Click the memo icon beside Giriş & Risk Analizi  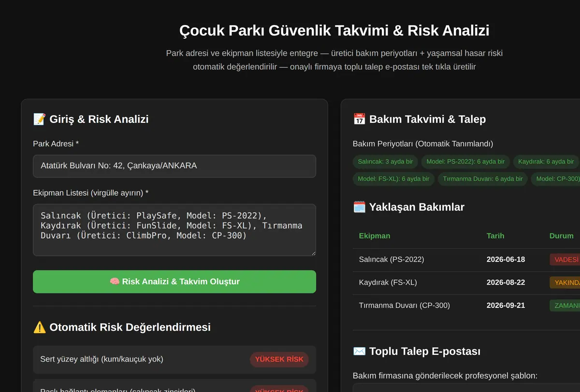pyautogui.click(x=39, y=119)
